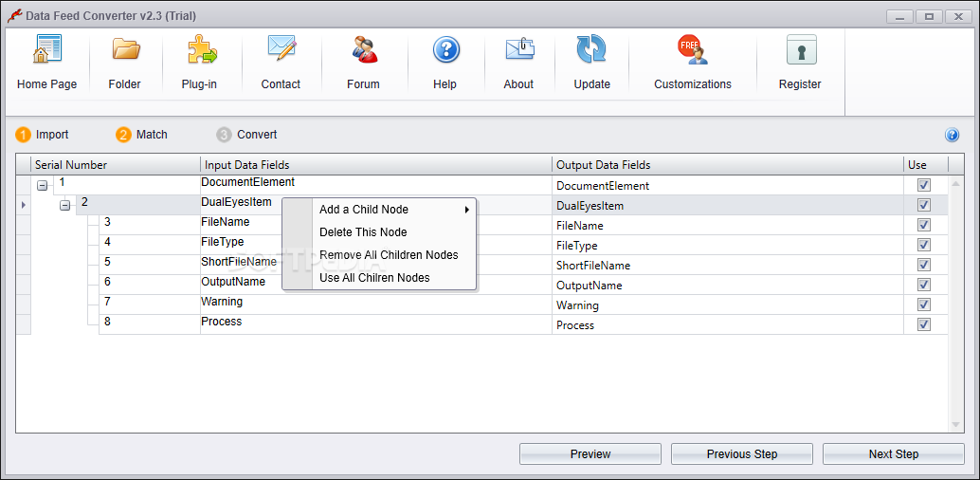Click the Previous Step button
This screenshot has height=480, width=980.
[742, 454]
